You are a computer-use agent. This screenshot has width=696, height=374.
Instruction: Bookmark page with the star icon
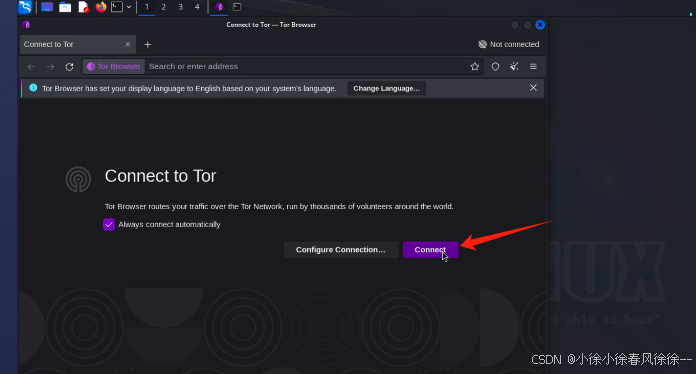click(475, 67)
